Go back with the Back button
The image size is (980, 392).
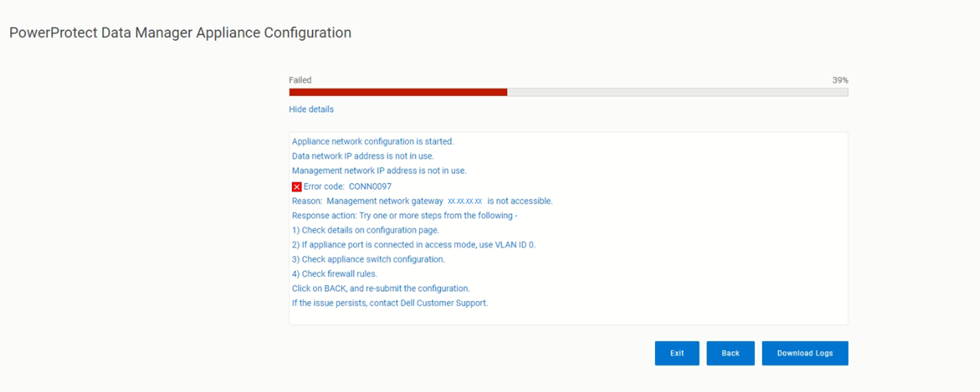730,353
